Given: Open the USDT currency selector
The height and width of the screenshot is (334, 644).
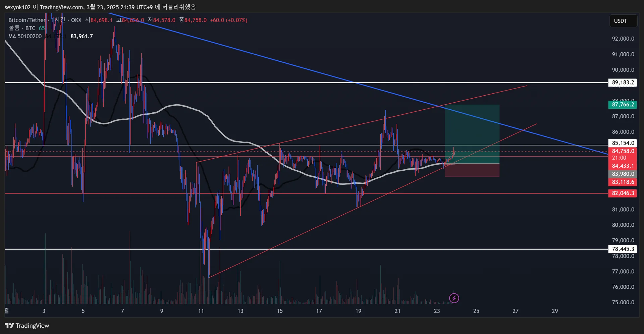Looking at the screenshot, I should click(623, 21).
